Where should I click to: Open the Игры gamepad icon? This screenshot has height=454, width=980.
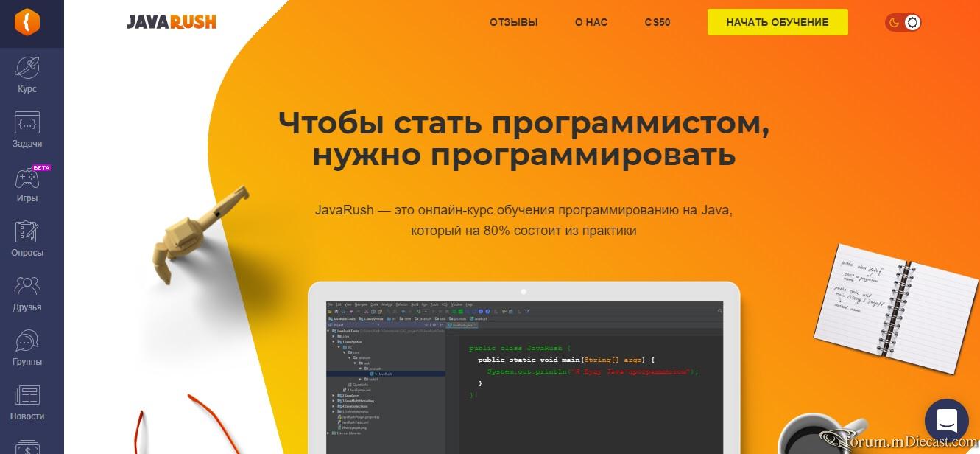(x=27, y=178)
